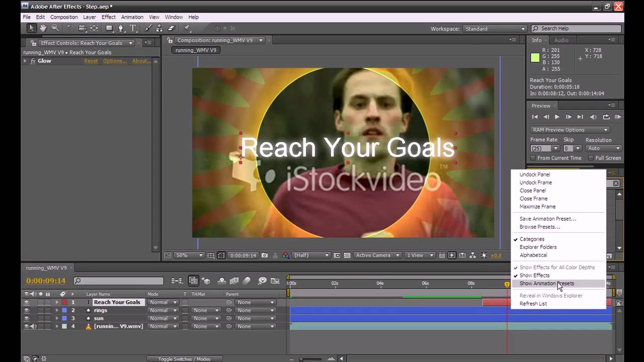This screenshot has height=362, width=644.
Task: Choose the Unified Camera tool
Action: (x=82, y=29)
